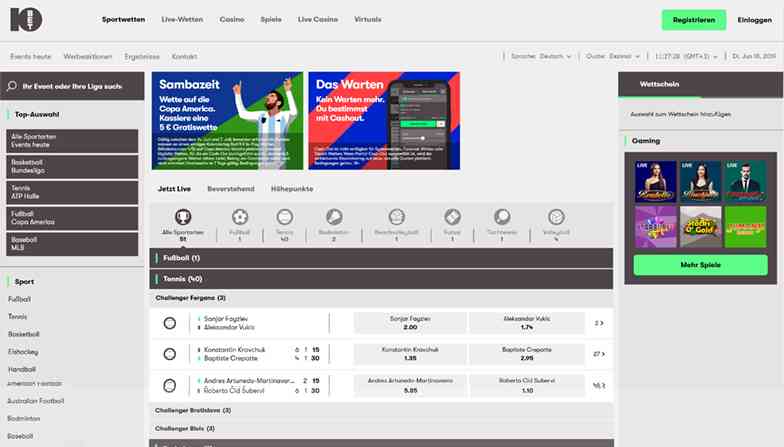Open the third live dealer game thumbnail

point(746,182)
